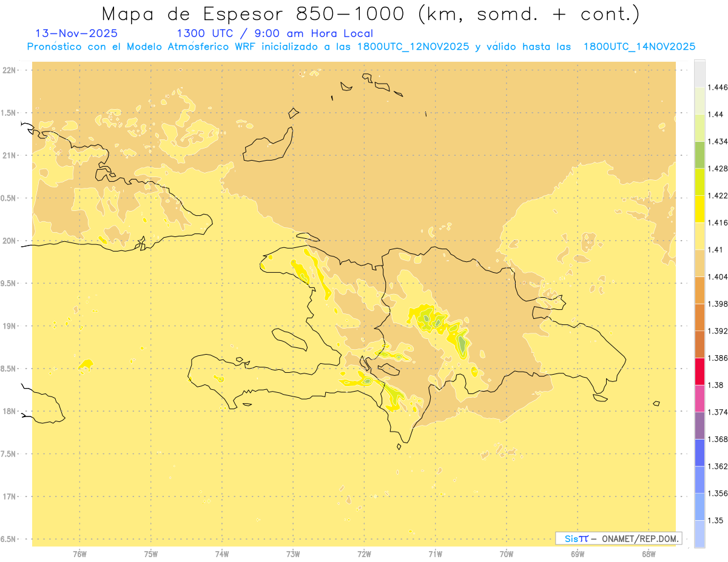The height and width of the screenshot is (562, 728).
Task: Click the colorbar value '1.368'
Action: pos(718,439)
